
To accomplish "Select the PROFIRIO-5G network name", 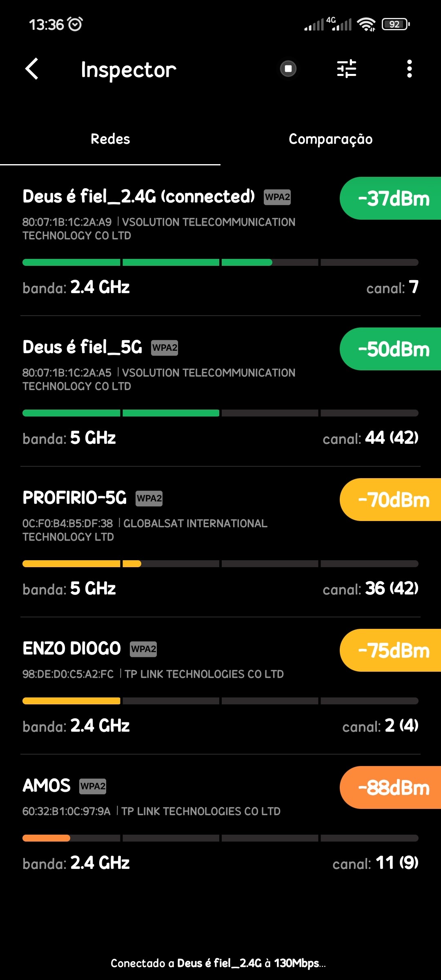I will tap(75, 498).
